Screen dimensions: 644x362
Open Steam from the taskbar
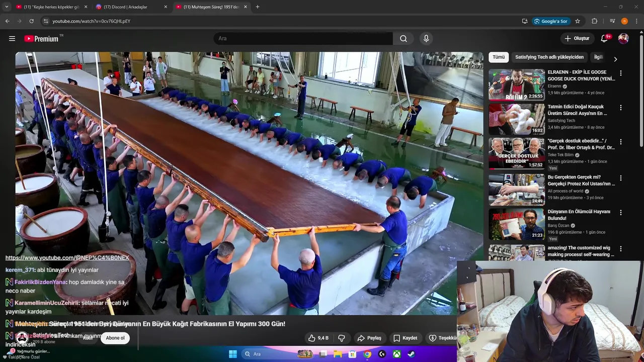411,354
